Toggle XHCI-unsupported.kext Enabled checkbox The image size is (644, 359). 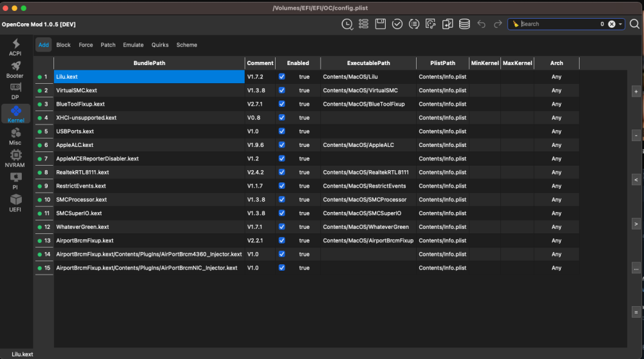282,117
